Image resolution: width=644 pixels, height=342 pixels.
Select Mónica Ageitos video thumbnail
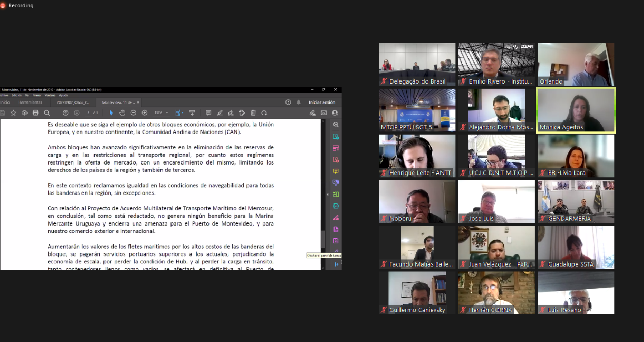(576, 110)
